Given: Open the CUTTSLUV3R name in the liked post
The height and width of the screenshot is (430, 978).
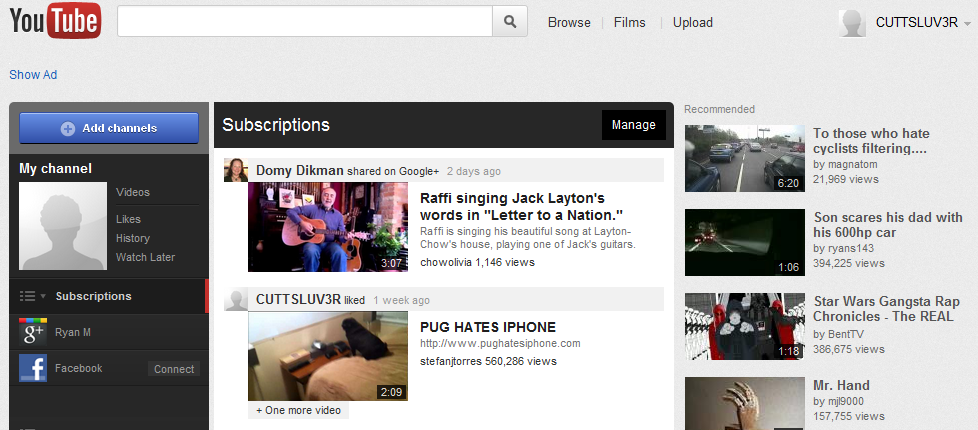Looking at the screenshot, I should pos(299,300).
